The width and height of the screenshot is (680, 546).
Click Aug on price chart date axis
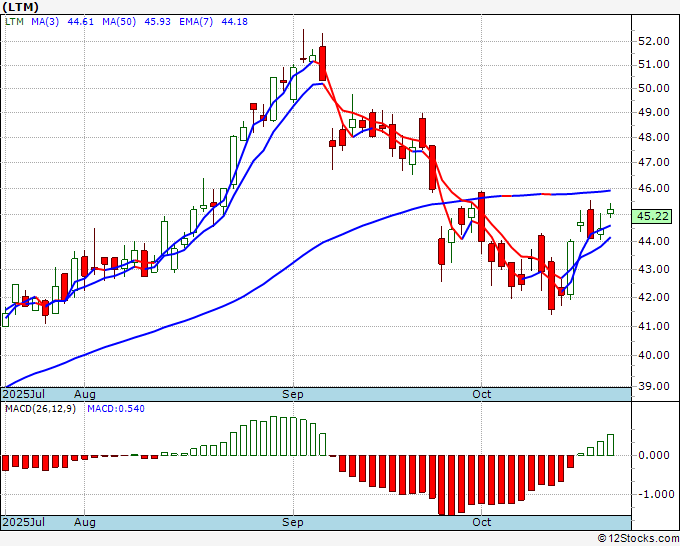click(x=85, y=394)
